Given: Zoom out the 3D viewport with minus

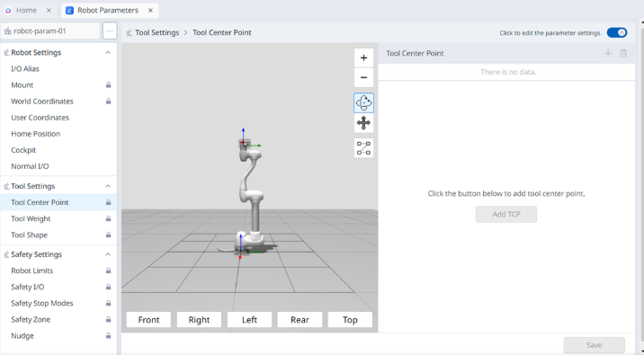Looking at the screenshot, I should pos(363,77).
